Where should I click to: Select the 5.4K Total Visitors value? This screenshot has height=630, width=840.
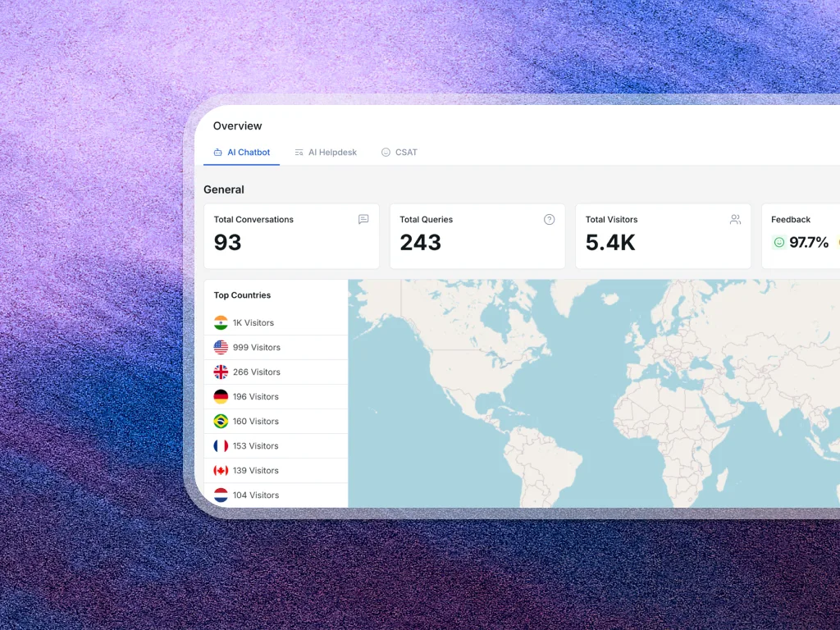(610, 243)
